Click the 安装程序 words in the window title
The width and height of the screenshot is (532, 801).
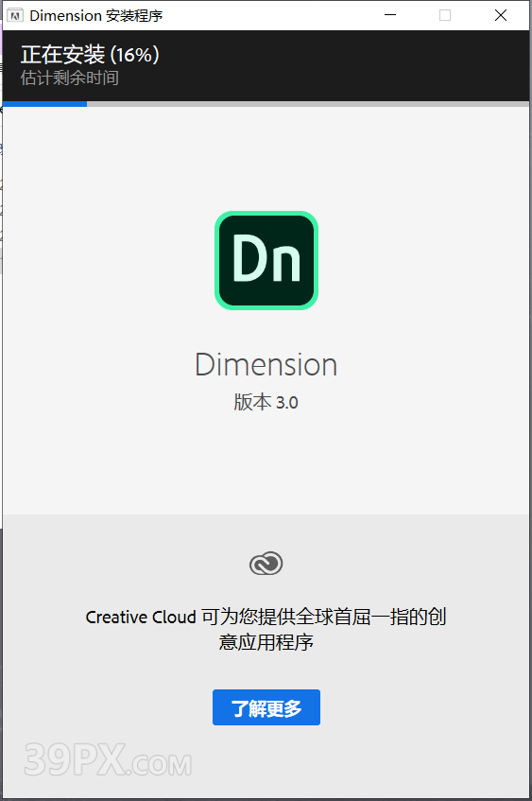tap(134, 16)
